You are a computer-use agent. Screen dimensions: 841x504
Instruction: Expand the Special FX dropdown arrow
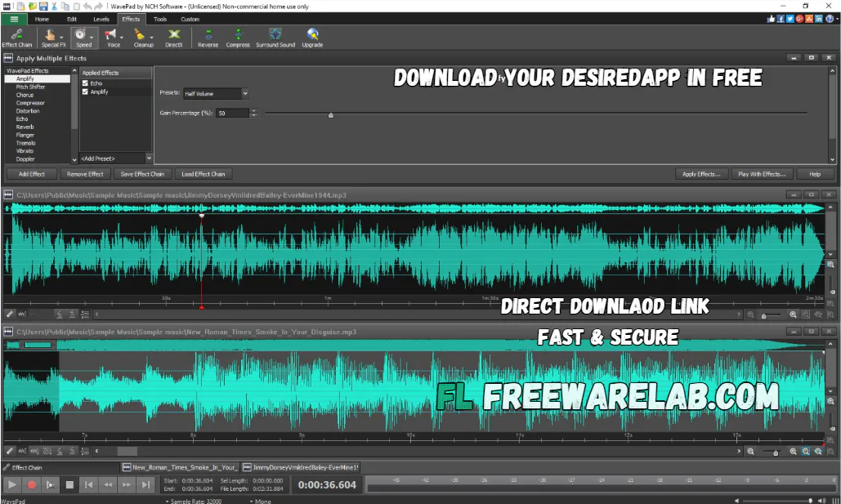[x=61, y=38]
